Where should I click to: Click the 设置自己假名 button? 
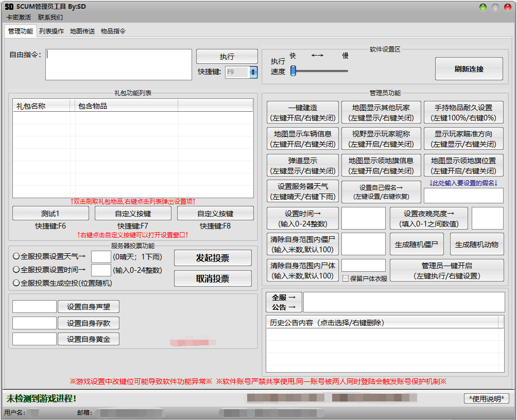[x=381, y=192]
